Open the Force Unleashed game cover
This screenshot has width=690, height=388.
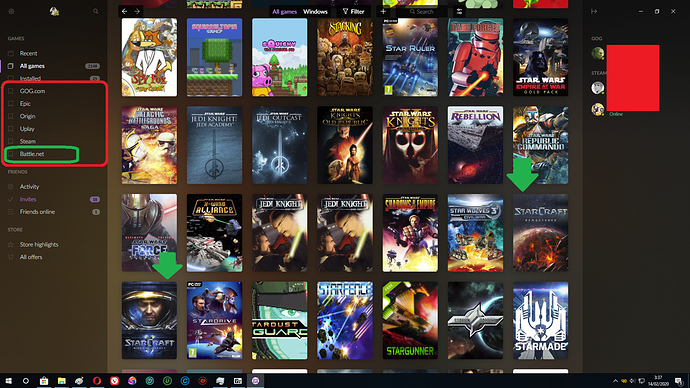[149, 233]
